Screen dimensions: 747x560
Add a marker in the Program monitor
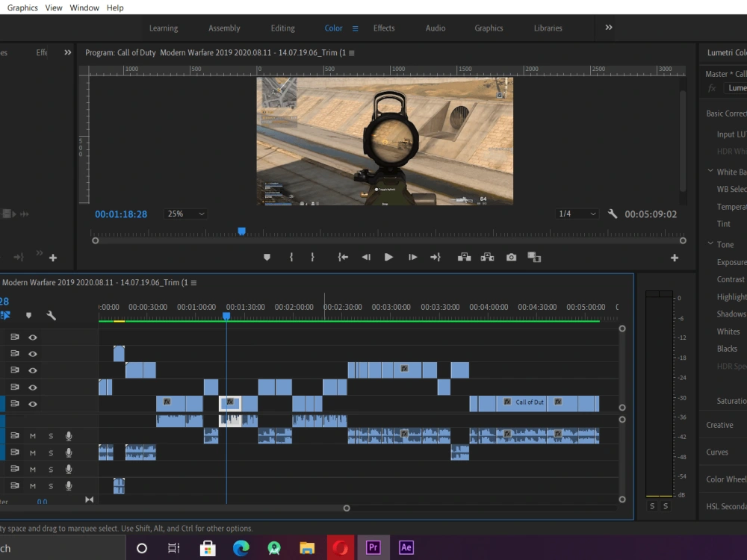pyautogui.click(x=267, y=258)
